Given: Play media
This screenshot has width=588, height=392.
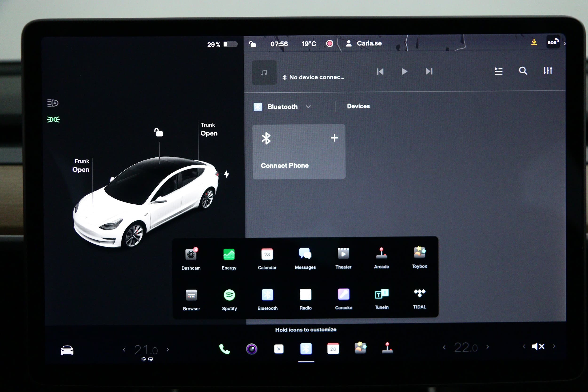Looking at the screenshot, I should click(x=405, y=71).
